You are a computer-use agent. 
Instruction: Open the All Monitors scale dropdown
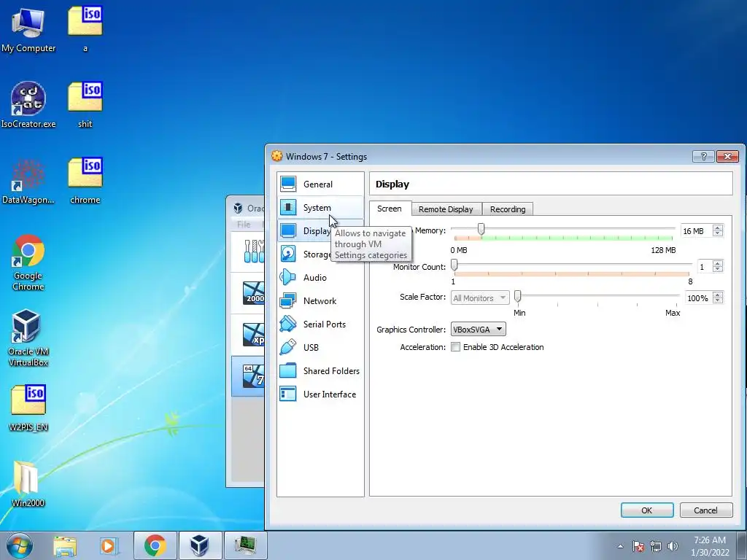pos(480,297)
